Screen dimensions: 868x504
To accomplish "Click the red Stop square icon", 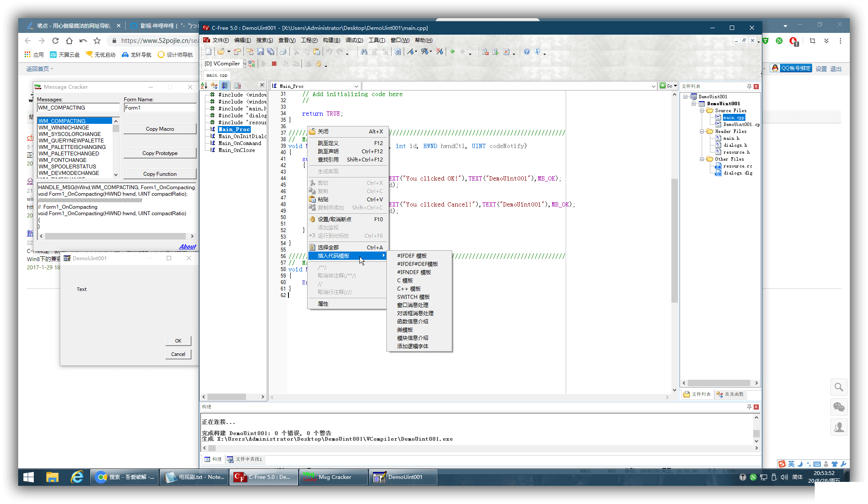I will (x=274, y=64).
